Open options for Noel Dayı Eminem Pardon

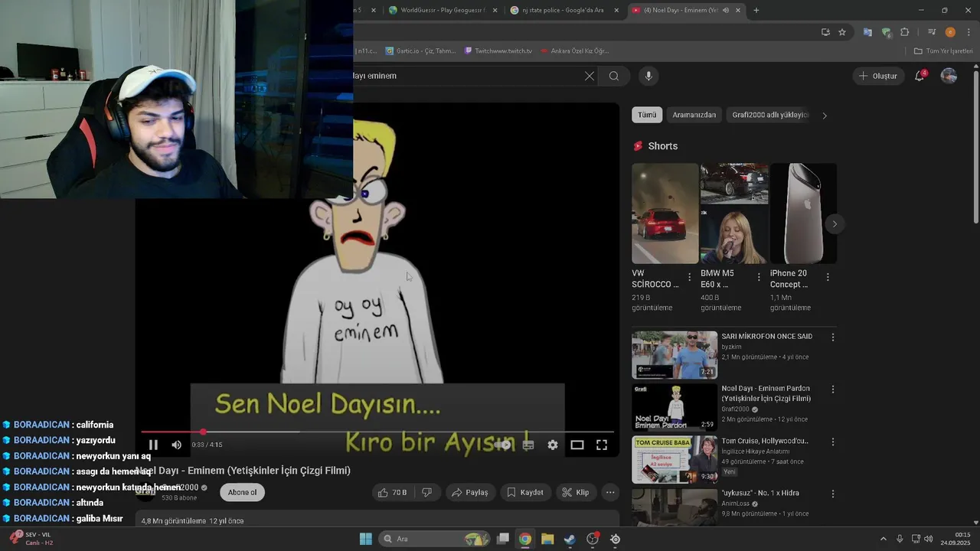pos(833,389)
